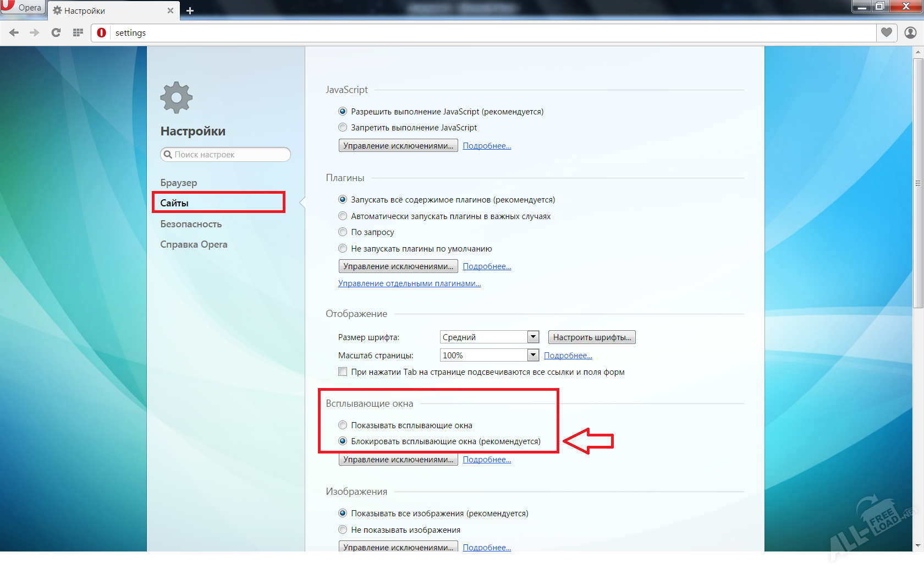924x568 pixels.
Task: Reload the settings page
Action: tap(56, 32)
